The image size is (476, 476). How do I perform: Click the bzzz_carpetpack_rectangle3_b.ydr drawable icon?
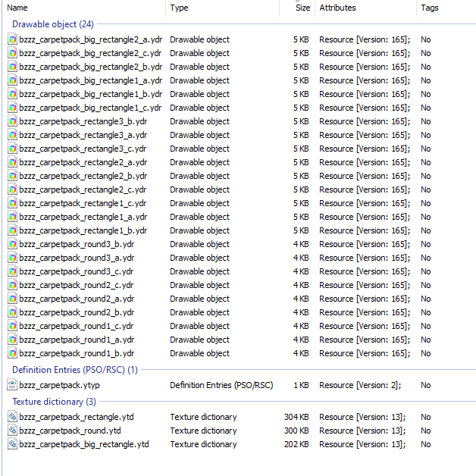coord(12,122)
